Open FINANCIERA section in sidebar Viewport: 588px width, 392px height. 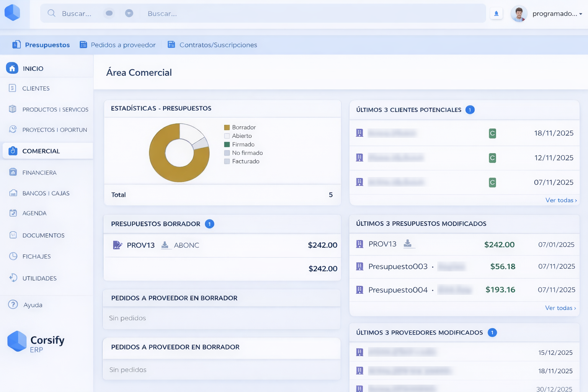pyautogui.click(x=39, y=173)
